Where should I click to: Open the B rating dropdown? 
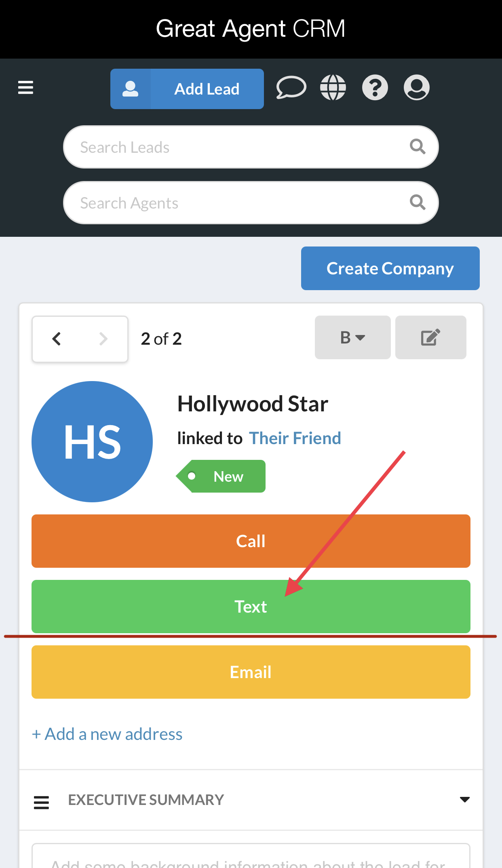[x=352, y=337]
